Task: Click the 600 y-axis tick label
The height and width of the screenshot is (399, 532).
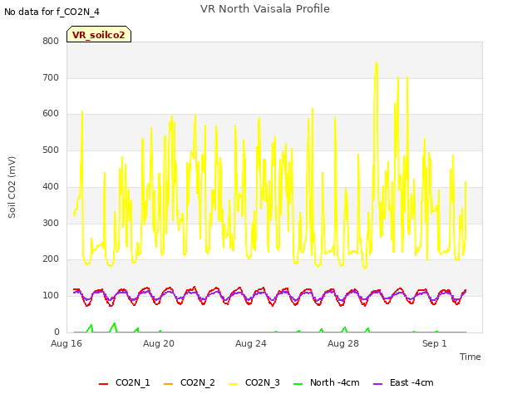Action: click(x=51, y=114)
